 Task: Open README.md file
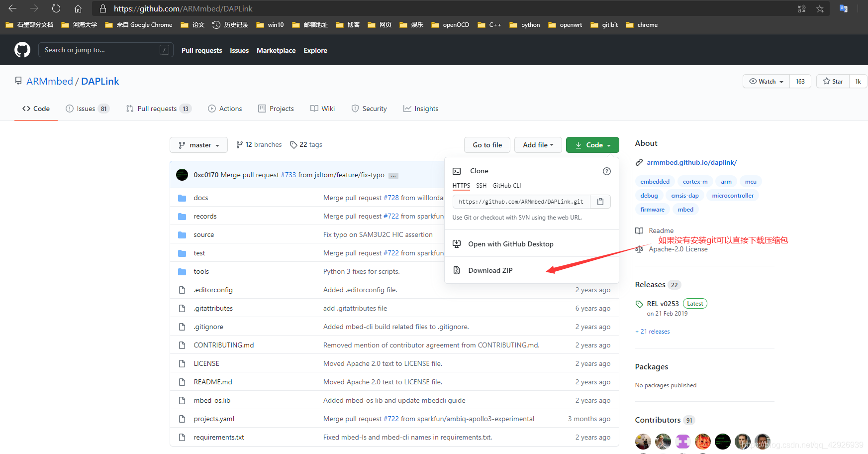[213, 382]
